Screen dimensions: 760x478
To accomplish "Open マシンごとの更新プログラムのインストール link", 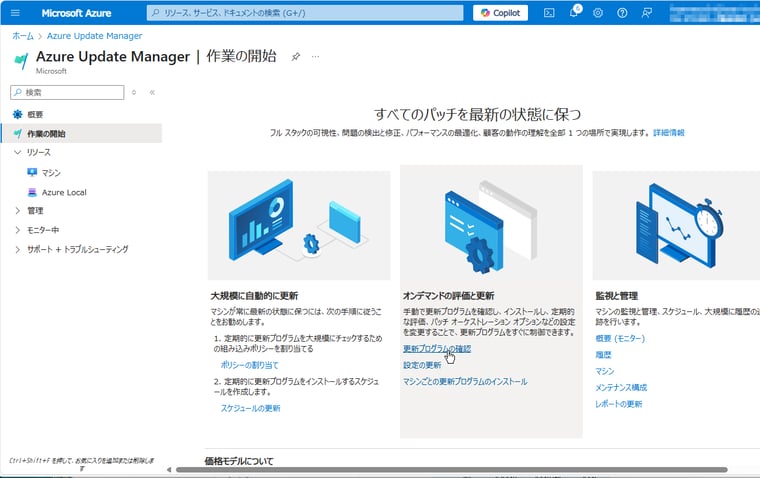I will 465,382.
